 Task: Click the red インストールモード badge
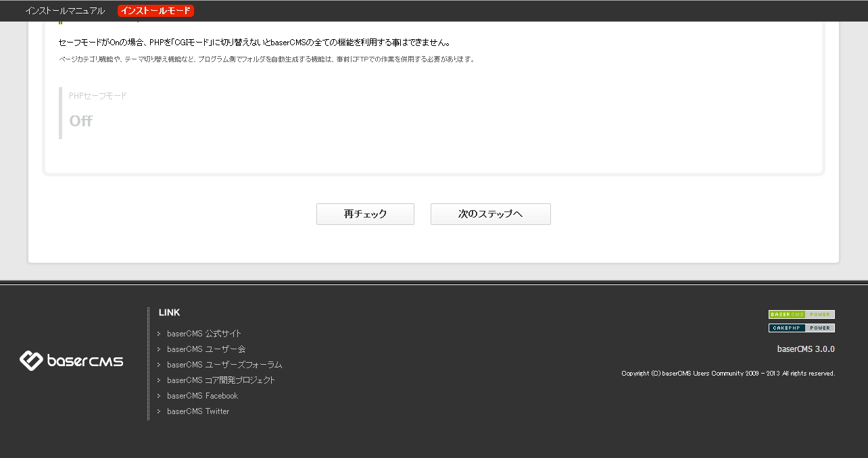tap(155, 11)
